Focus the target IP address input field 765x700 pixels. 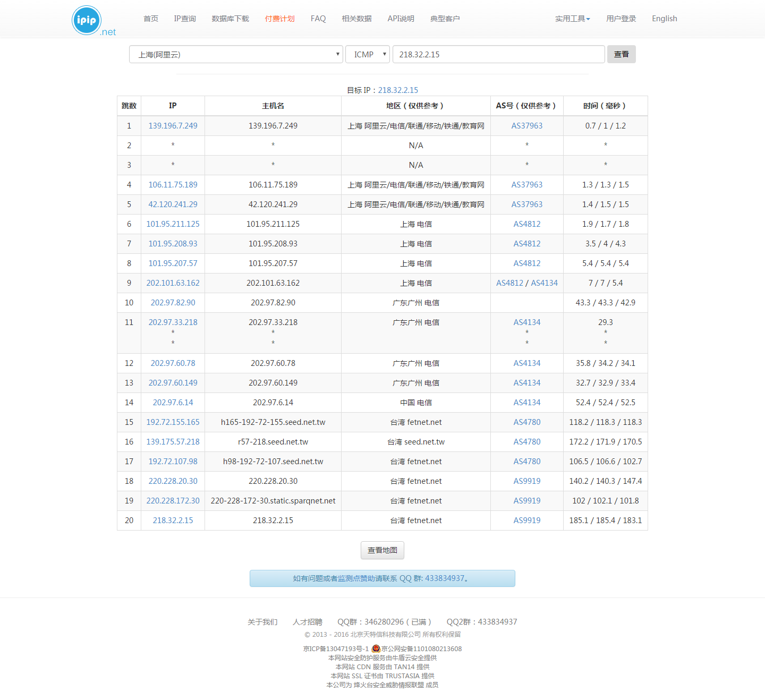(x=498, y=54)
